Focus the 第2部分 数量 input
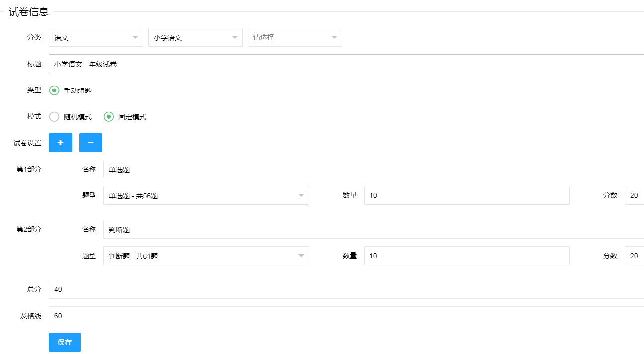644x354 pixels. (466, 256)
